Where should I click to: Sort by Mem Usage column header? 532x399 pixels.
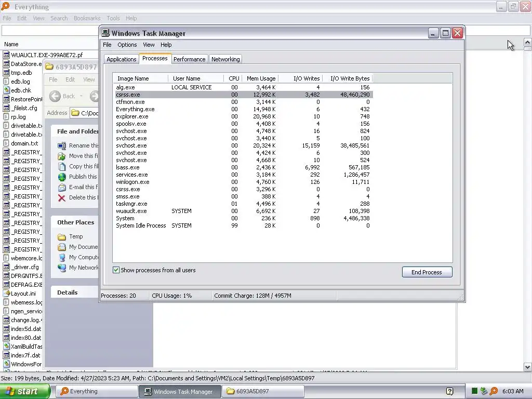(x=260, y=78)
